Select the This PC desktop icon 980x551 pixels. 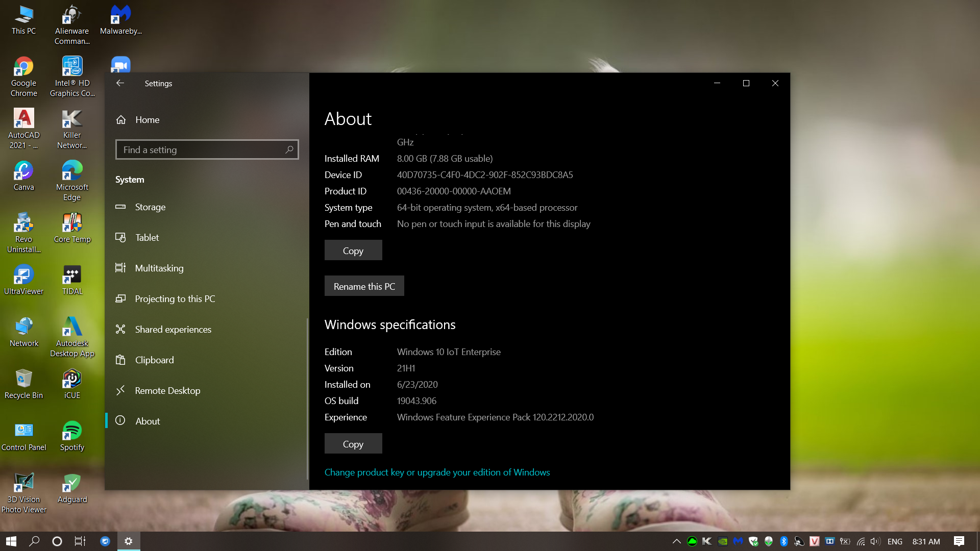pos(24,20)
